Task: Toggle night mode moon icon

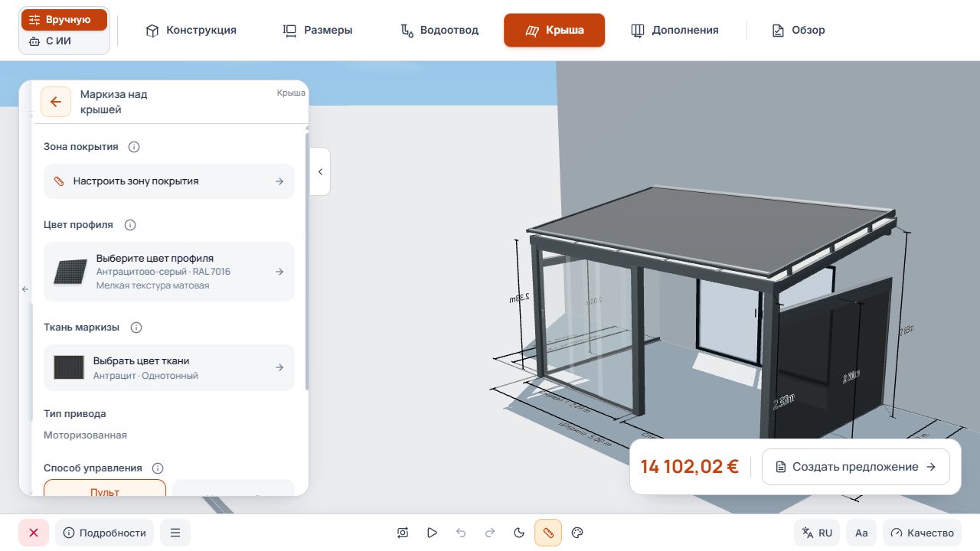Action: tap(519, 533)
